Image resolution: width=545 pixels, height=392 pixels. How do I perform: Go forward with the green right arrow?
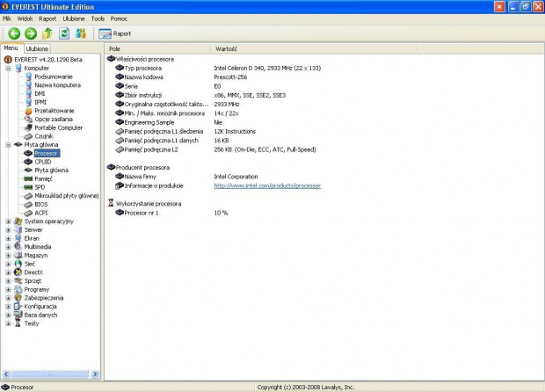click(x=31, y=33)
